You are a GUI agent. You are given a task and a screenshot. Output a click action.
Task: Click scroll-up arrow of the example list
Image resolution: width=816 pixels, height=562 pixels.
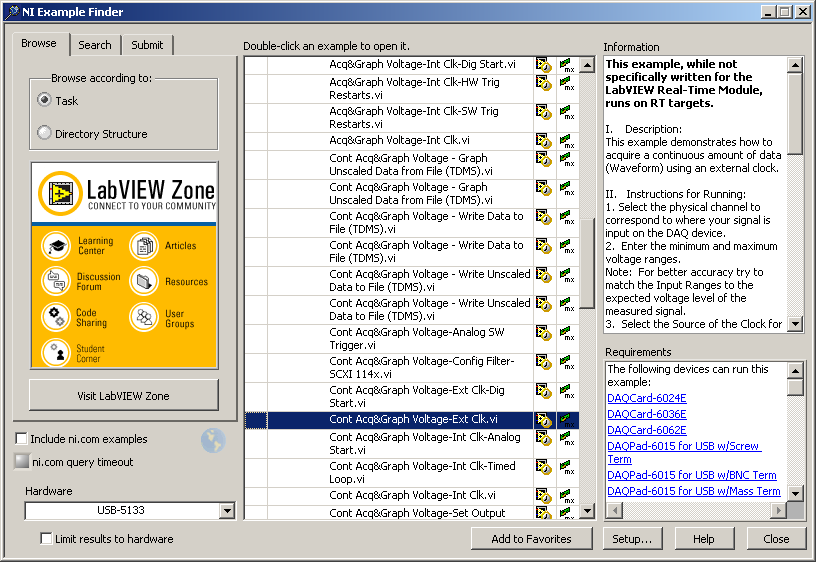click(x=587, y=65)
